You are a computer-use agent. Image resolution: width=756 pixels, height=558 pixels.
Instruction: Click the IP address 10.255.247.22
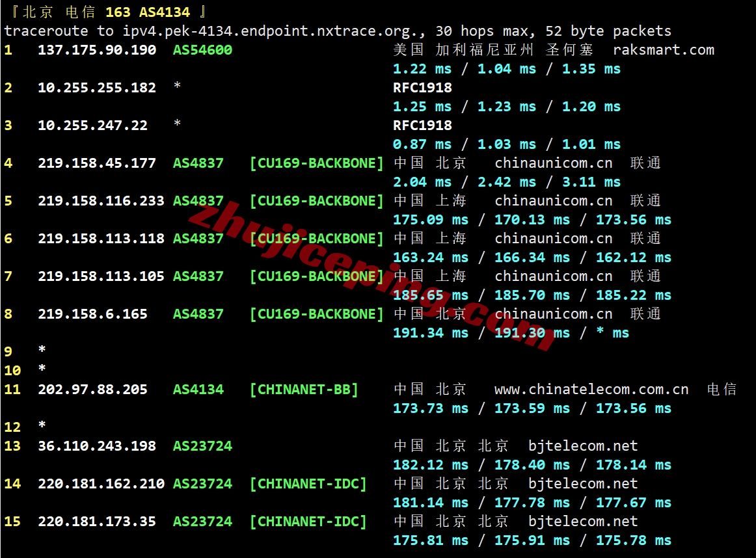tap(92, 126)
